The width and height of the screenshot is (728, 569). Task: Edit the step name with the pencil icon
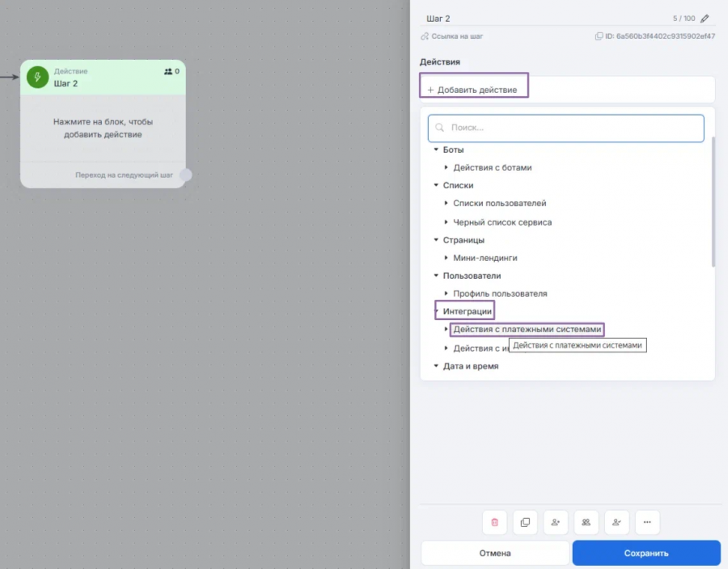click(705, 19)
